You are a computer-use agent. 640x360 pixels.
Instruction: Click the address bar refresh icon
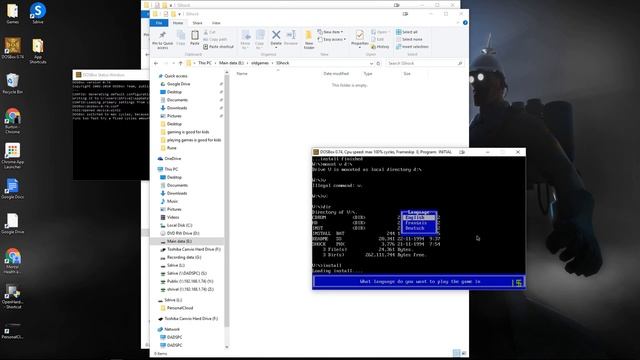click(378, 63)
